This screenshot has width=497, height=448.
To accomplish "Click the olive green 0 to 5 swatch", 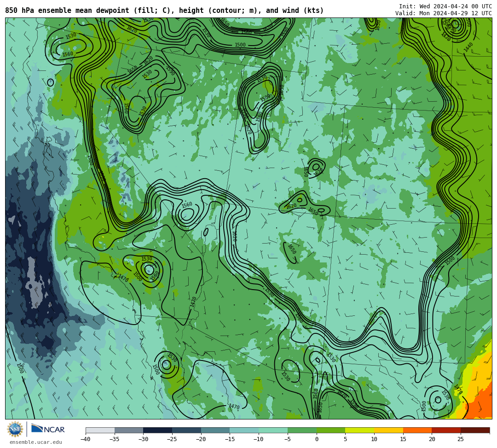I will pos(330,430).
